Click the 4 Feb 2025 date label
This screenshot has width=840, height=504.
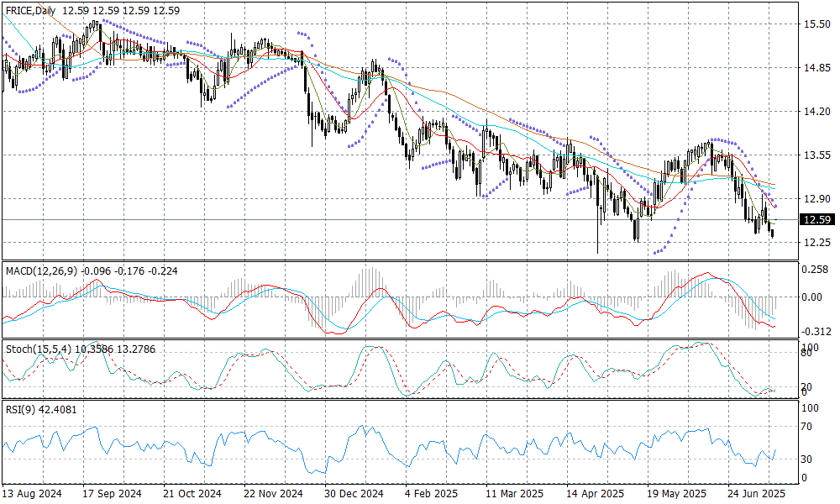432,495
